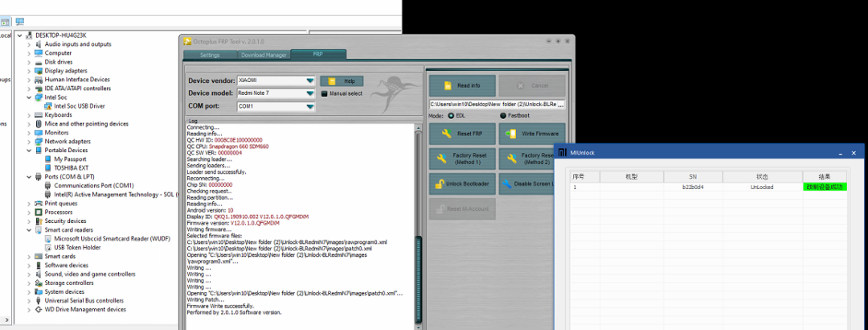Click the Unlock Bootloader padlock button

pos(462,184)
